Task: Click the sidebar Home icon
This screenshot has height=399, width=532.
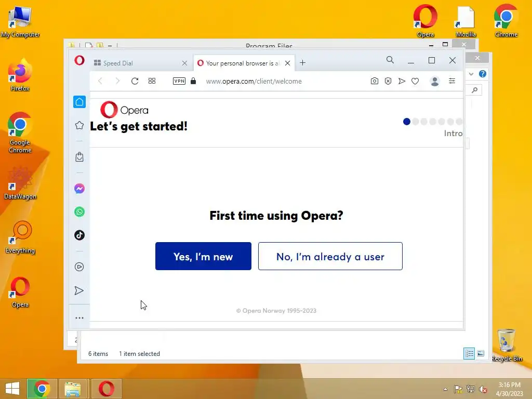Action: [79, 102]
